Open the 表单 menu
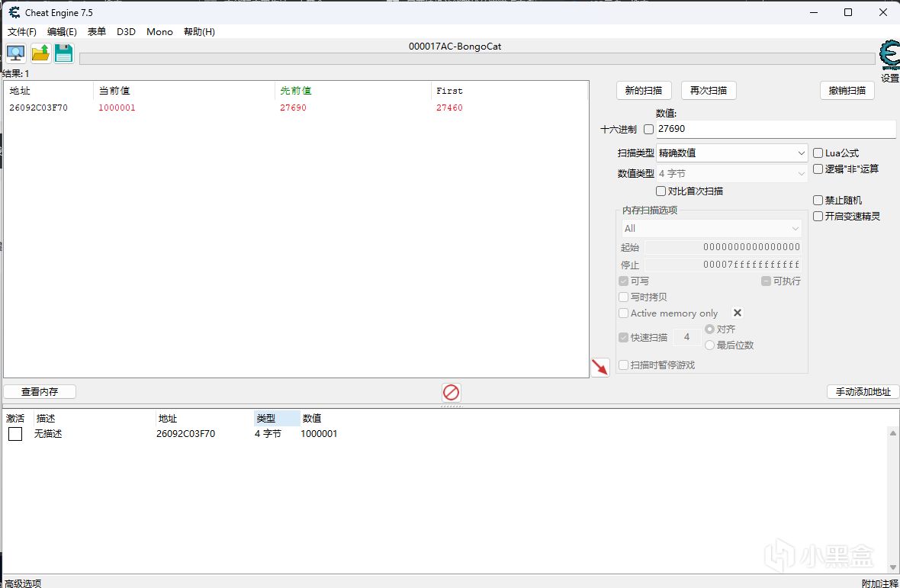 [96, 31]
